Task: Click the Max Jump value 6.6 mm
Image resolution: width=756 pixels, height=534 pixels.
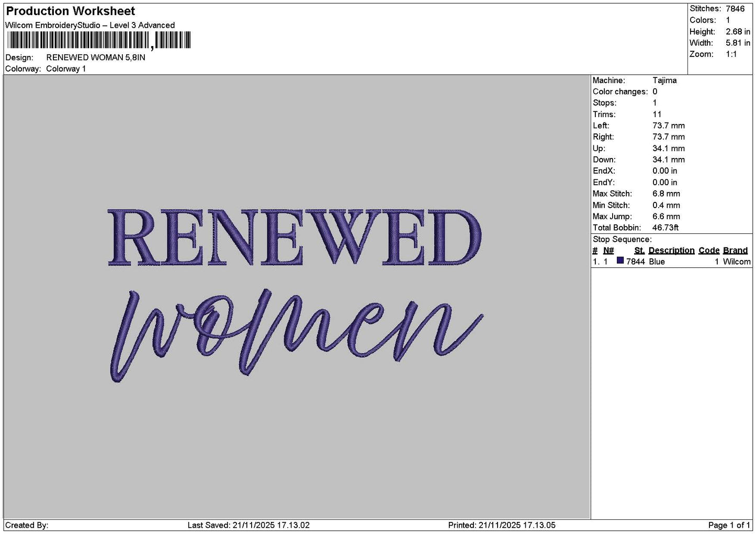Action: pyautogui.click(x=666, y=217)
